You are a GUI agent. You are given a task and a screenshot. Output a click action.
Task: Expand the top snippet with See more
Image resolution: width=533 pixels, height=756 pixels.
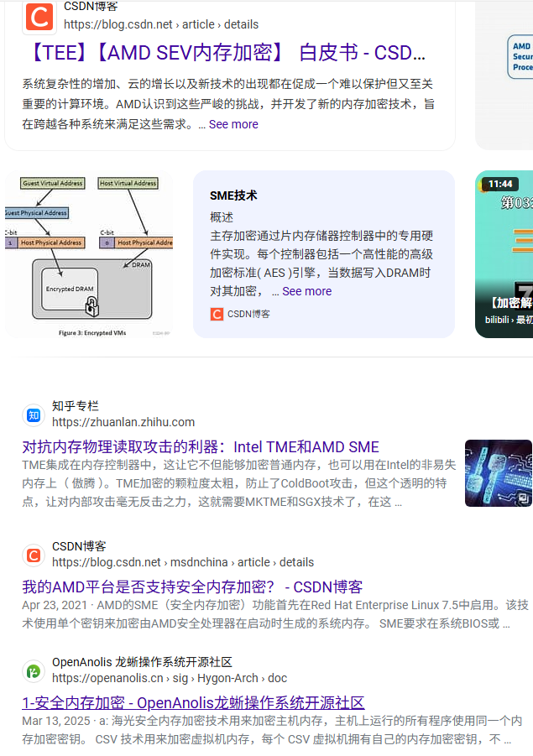click(233, 124)
